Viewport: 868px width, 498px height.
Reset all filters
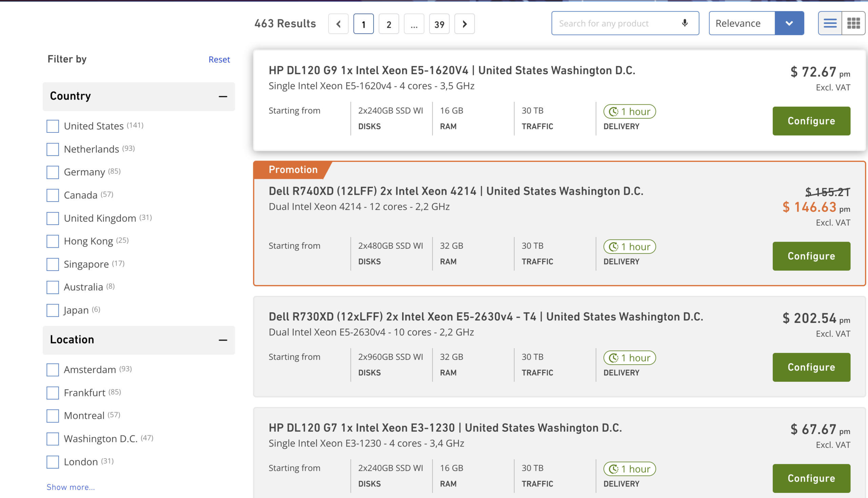pyautogui.click(x=219, y=60)
